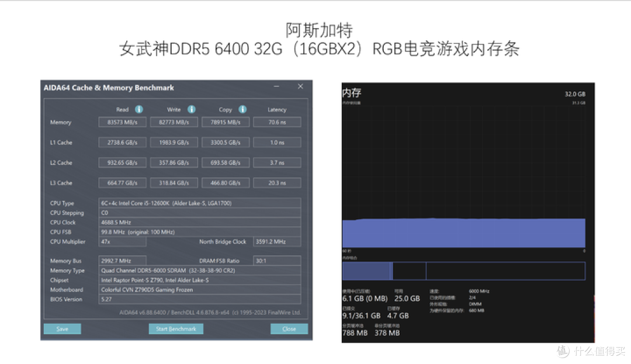Select L2 Cache Write 357.86 GB/s
631x364 pixels.
tap(174, 162)
